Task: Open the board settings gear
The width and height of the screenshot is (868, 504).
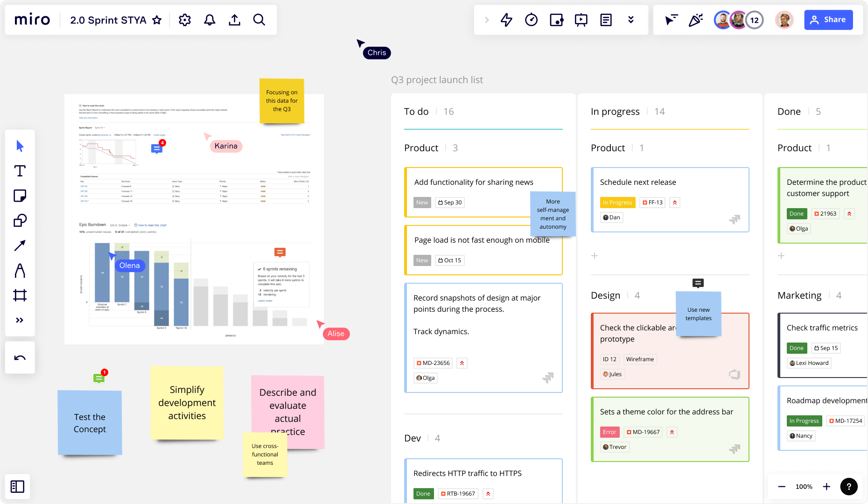Action: pos(184,20)
